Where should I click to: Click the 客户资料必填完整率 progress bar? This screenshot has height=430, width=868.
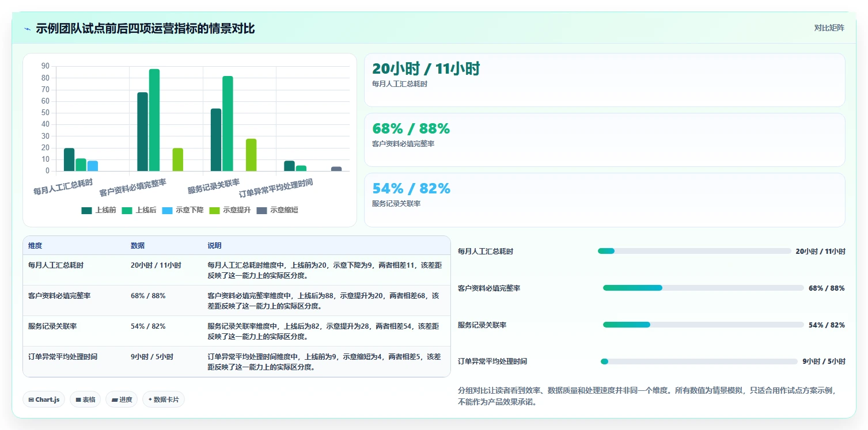pos(703,288)
